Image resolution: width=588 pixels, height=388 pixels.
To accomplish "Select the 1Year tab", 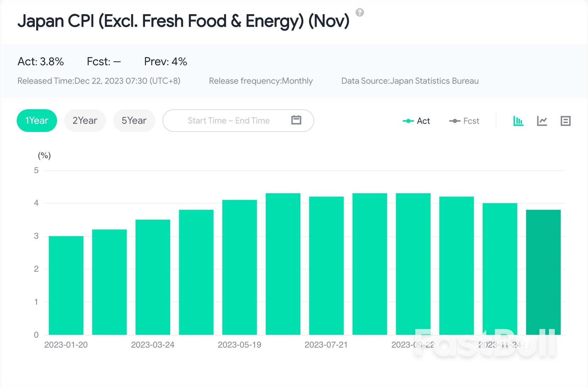I will pyautogui.click(x=37, y=121).
